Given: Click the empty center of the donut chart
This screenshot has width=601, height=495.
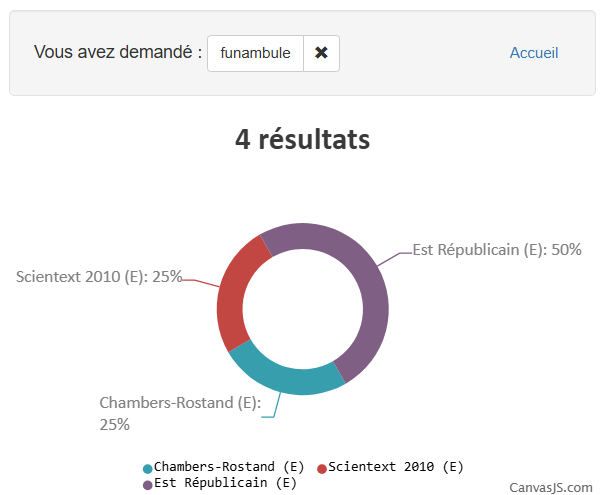Looking at the screenshot, I should (302, 309).
